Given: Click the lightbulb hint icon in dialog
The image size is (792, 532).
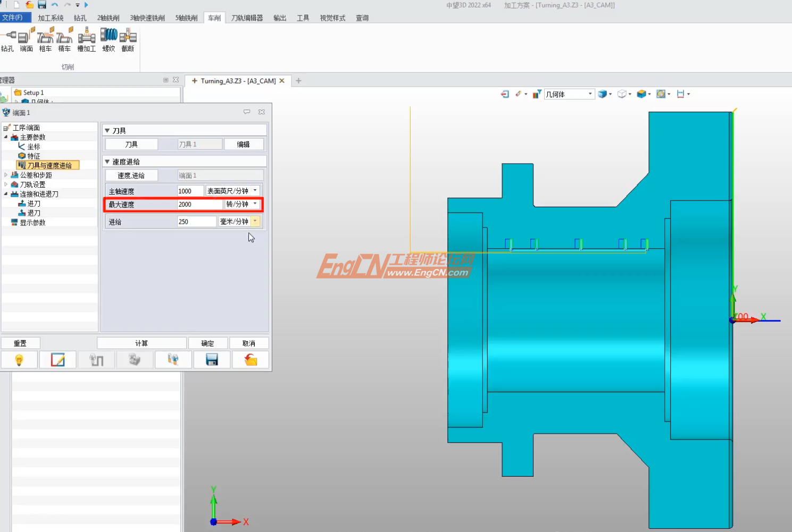Looking at the screenshot, I should 19,360.
